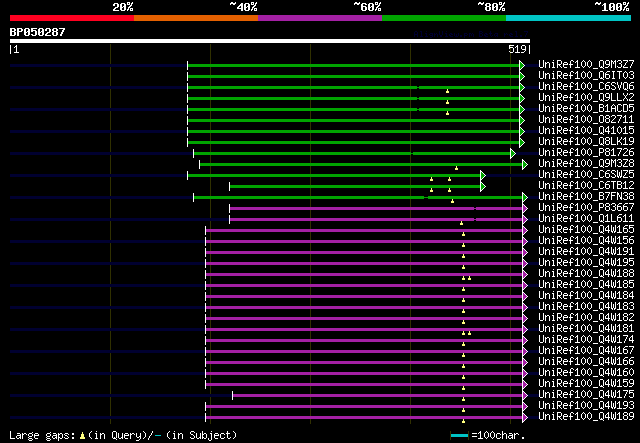Click the red 20% identity legend segment

pyautogui.click(x=72, y=18)
